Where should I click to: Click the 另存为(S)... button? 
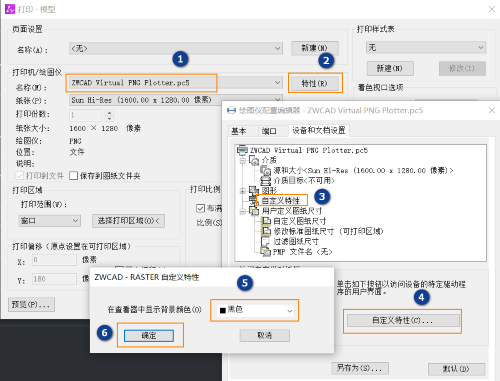(x=360, y=368)
